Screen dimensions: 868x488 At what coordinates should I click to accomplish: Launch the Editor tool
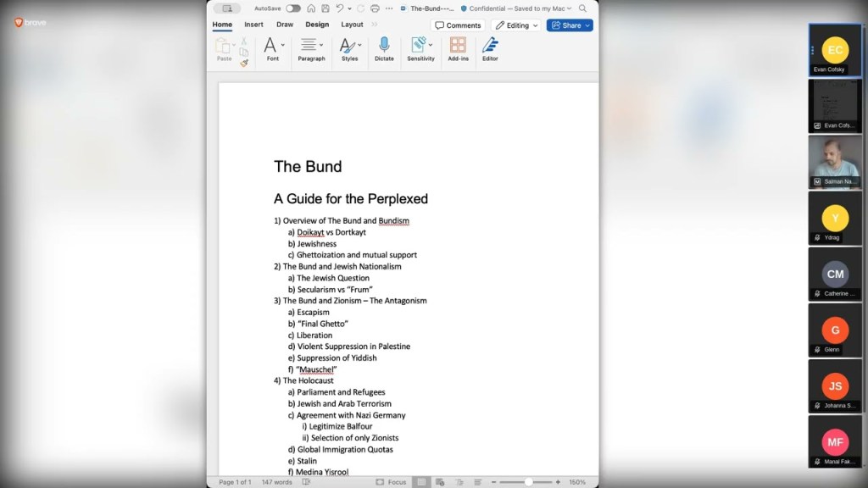490,49
